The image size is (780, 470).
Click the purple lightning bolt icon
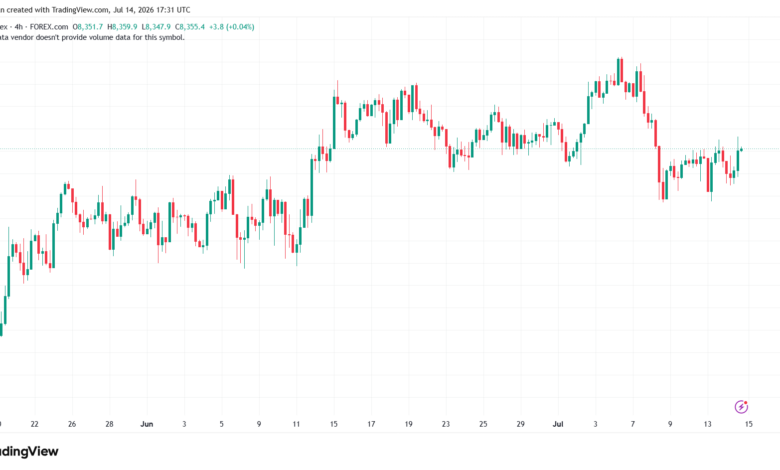pos(741,407)
